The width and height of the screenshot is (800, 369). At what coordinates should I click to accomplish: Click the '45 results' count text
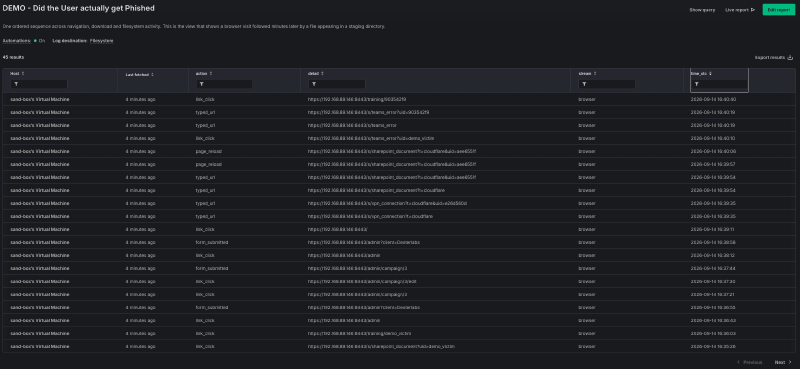click(x=13, y=58)
